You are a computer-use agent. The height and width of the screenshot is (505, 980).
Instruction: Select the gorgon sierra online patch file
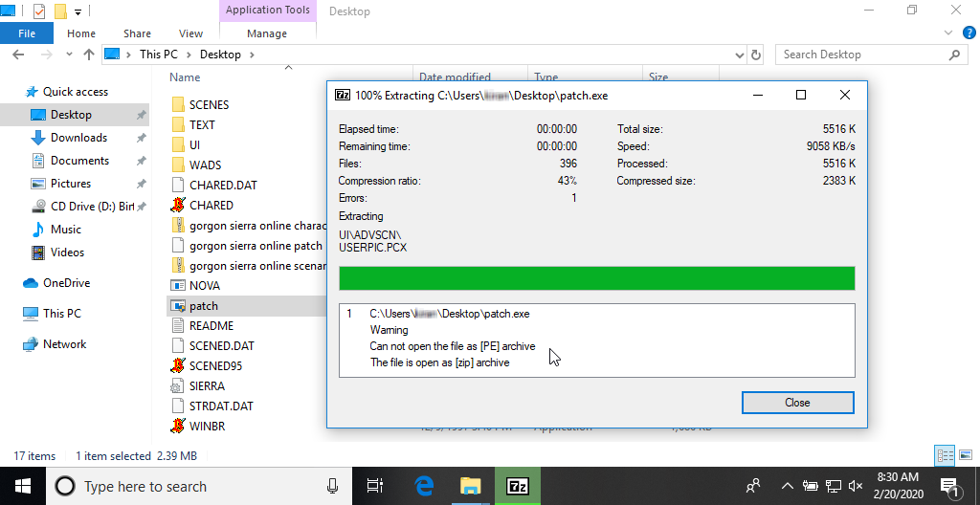click(x=255, y=246)
